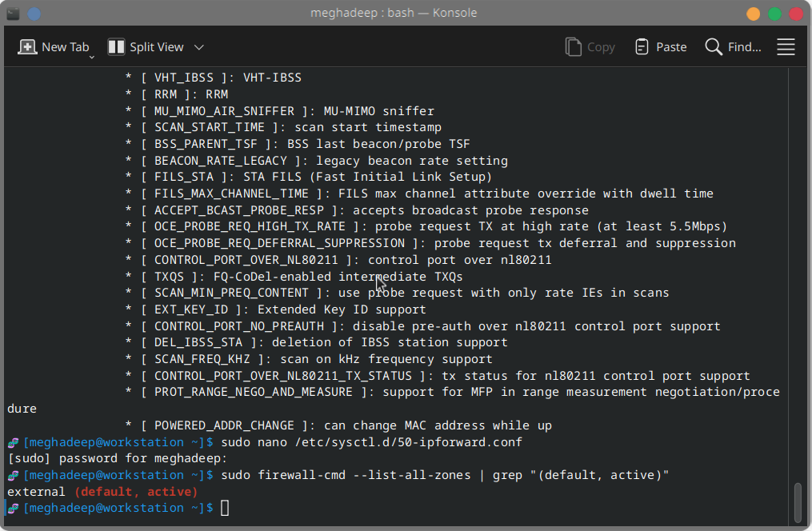This screenshot has width=812, height=531.
Task: Open the hamburger menu
Action: [786, 46]
